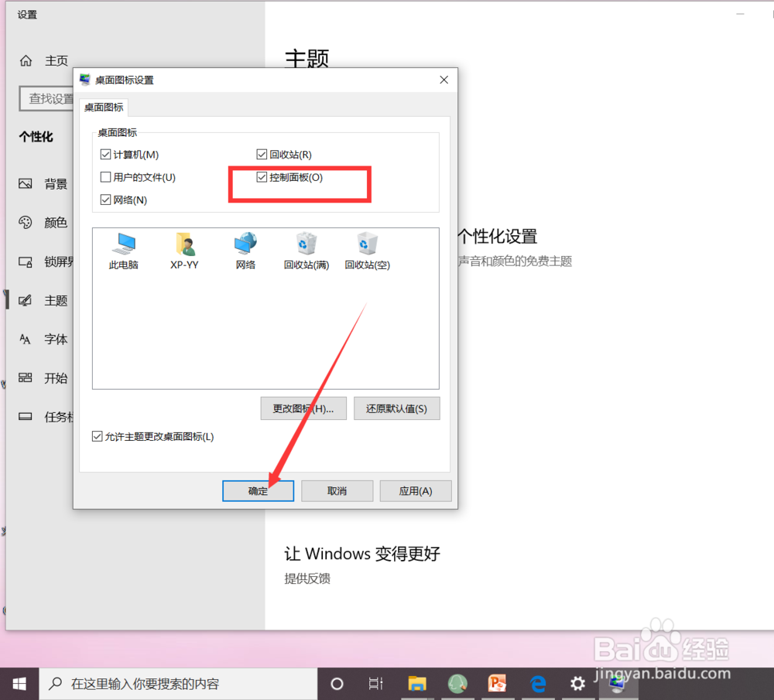Select the XP-YY folder icon preview
774x700 pixels.
183,244
